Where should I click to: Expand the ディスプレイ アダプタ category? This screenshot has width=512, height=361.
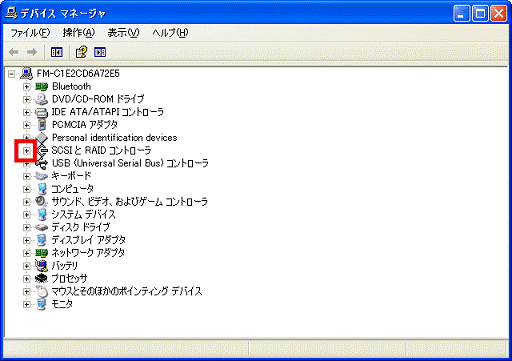tap(27, 240)
